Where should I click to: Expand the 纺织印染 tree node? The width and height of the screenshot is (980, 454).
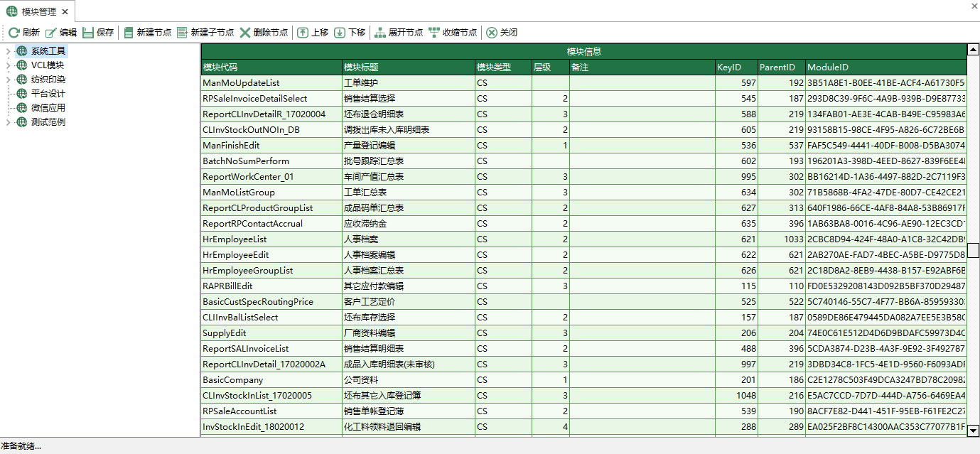coord(8,80)
